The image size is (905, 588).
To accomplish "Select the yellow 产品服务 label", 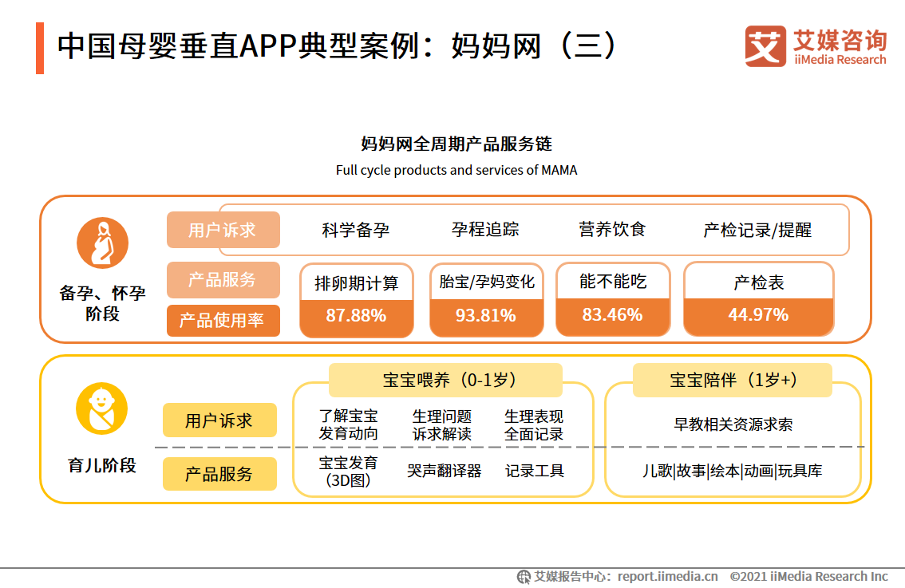I will tap(219, 474).
